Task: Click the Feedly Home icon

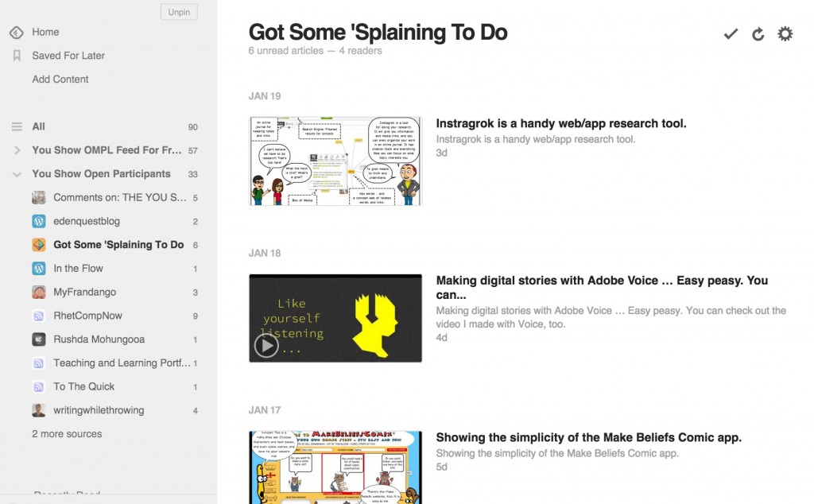Action: pyautogui.click(x=17, y=32)
